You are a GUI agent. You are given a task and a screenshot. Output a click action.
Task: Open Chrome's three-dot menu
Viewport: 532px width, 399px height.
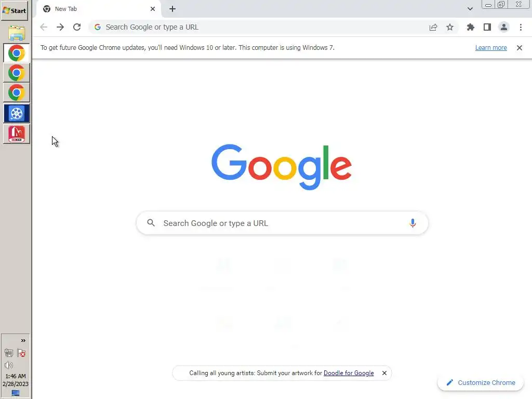pyautogui.click(x=521, y=27)
